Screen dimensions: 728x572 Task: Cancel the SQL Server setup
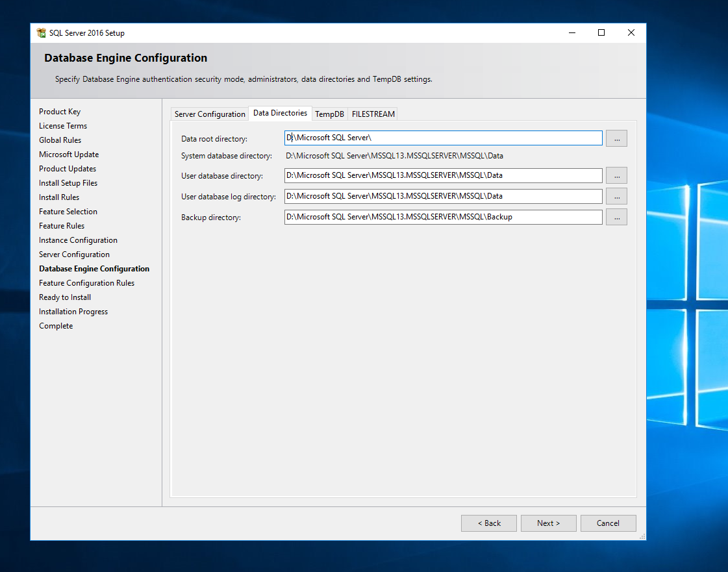click(608, 523)
